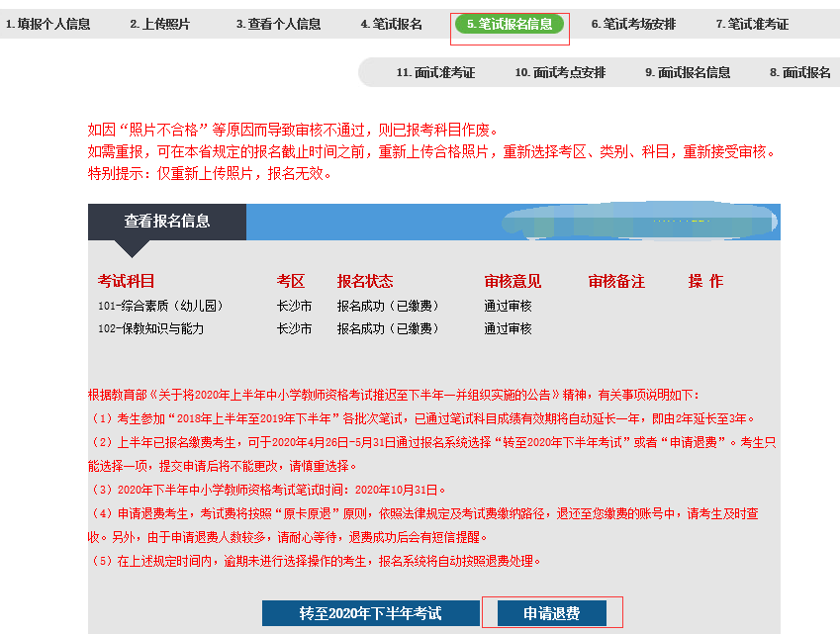Viewport: 840px width, 634px height.
Task: Click the 转至2020年下半年考试 button
Action: point(370,613)
